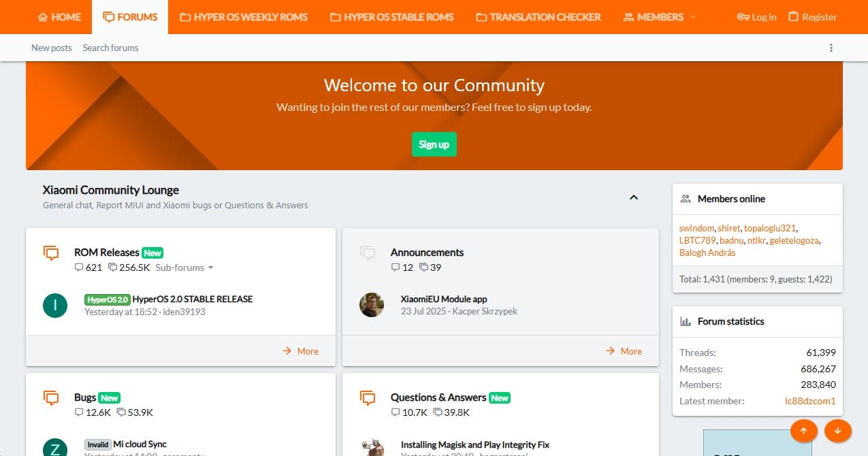Click the Announcements forum icon
Viewport: 868px width, 456px height.
(368, 253)
